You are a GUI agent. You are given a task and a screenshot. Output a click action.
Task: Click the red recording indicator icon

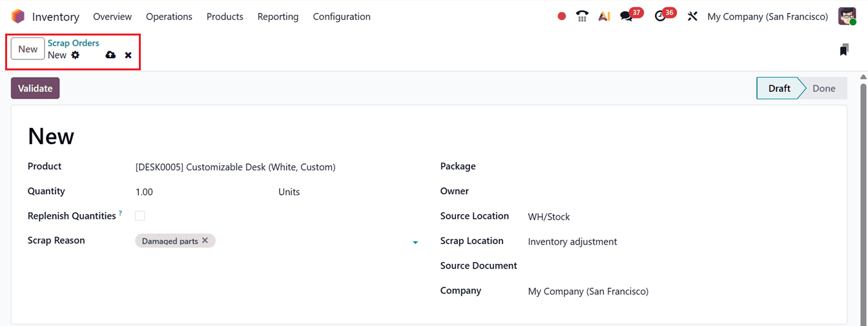(562, 17)
